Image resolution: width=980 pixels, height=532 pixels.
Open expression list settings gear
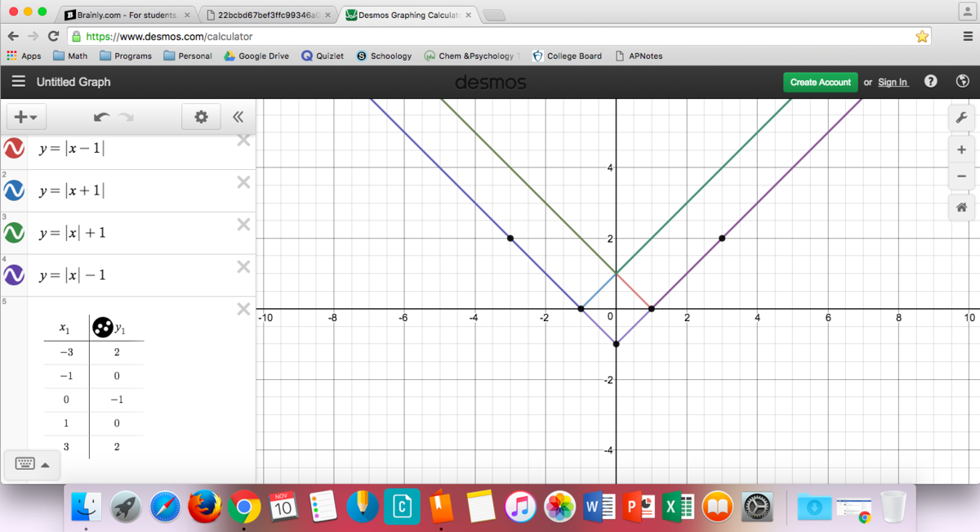point(201,117)
